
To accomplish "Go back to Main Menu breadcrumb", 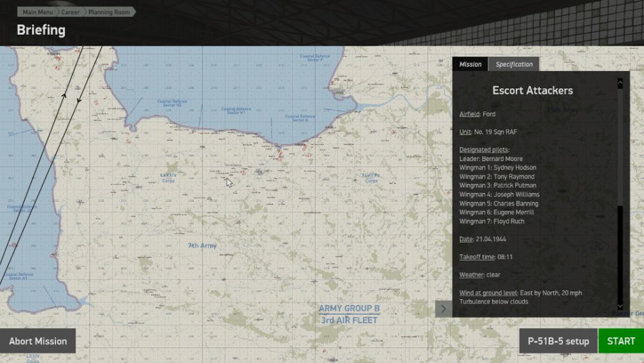I will (37, 12).
